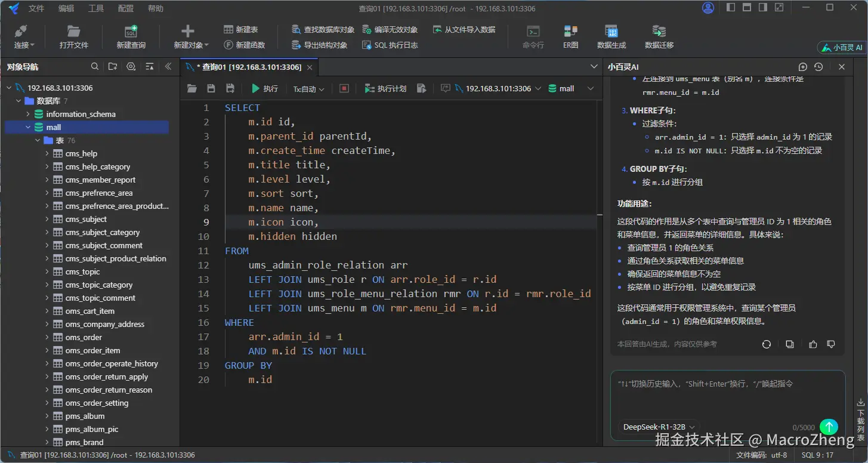Send the AI message with green arrow

[x=829, y=427]
